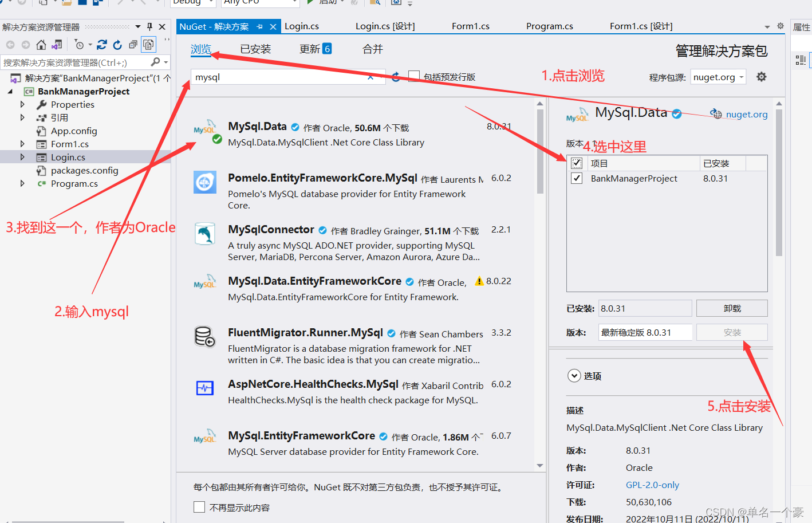Switch to the 已安装 installed tab
The height and width of the screenshot is (523, 812).
[255, 49]
